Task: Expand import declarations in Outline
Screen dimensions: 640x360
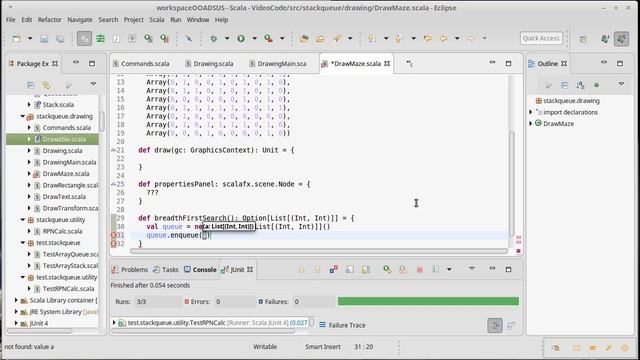Action: point(531,112)
